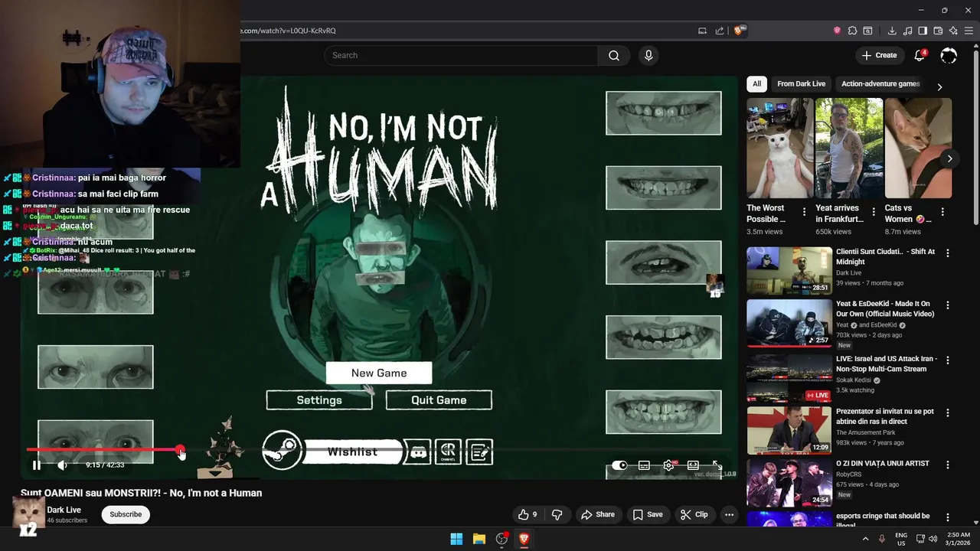The image size is (980, 551).
Task: Open options for O ZI DIN VIATA video
Action: pos(948,465)
